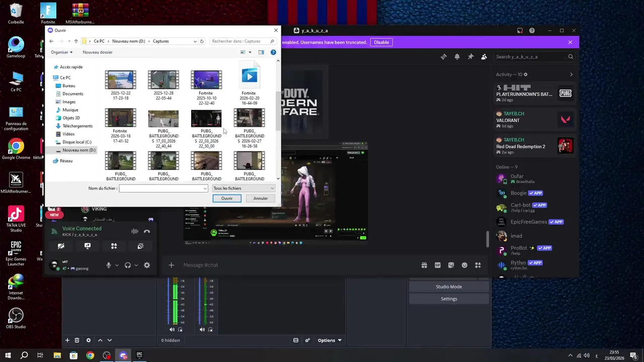This screenshot has height=362, width=644.
Task: Click Nouveau dossier in the dialog
Action: click(98, 52)
